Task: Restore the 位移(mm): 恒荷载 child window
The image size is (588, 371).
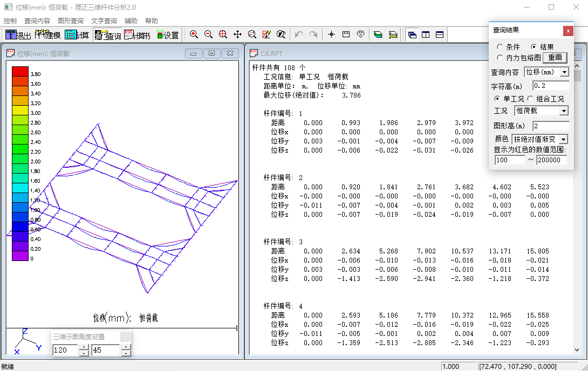Action: (211, 53)
